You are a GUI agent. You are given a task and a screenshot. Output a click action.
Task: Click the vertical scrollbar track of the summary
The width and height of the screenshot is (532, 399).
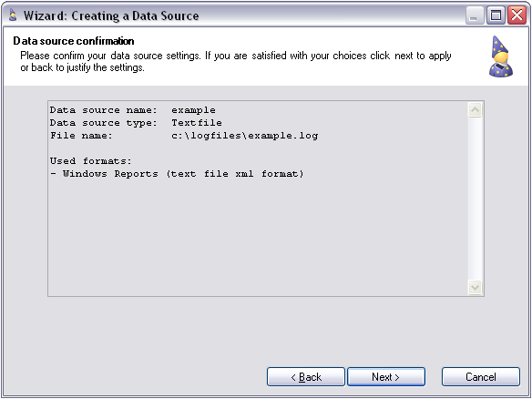(x=475, y=199)
